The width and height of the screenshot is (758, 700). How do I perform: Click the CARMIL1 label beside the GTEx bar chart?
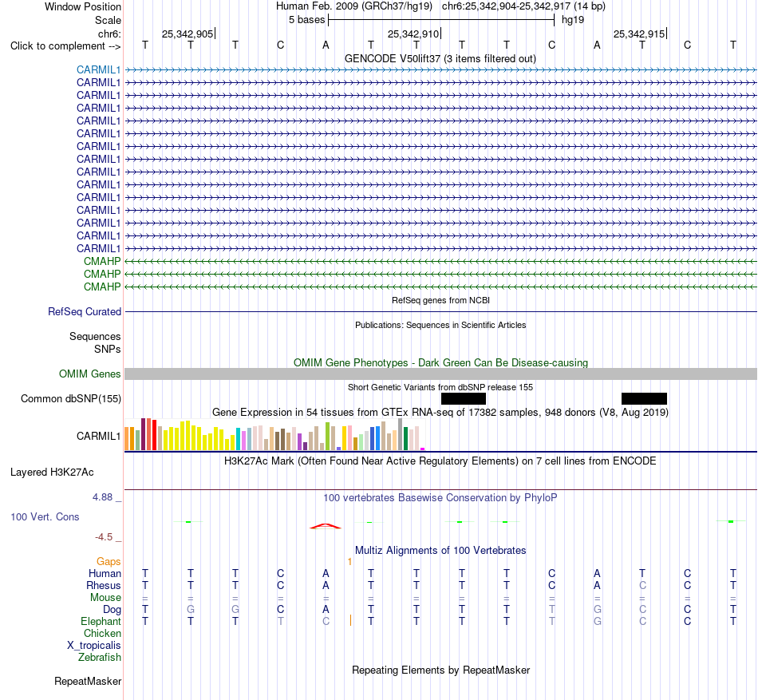coord(98,436)
